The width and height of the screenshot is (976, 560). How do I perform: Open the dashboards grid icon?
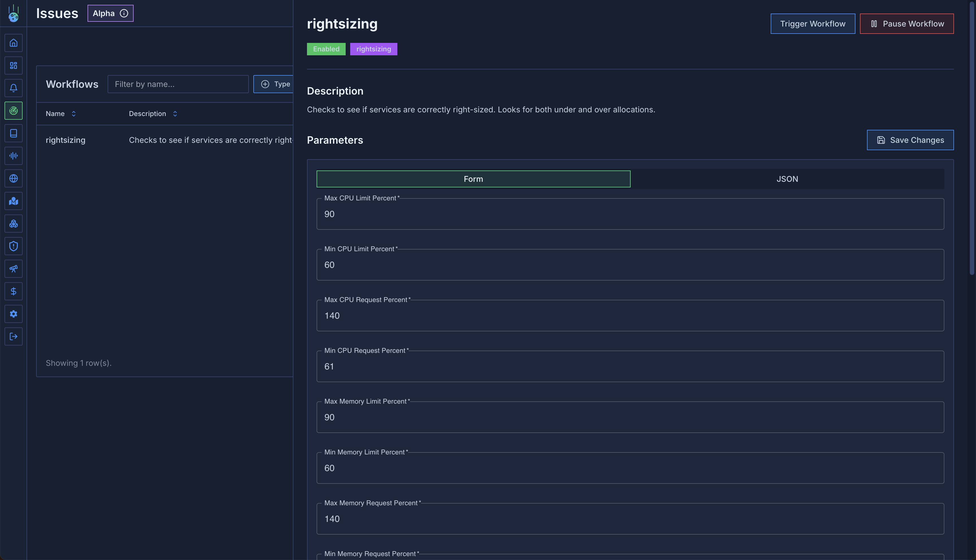tap(14, 65)
